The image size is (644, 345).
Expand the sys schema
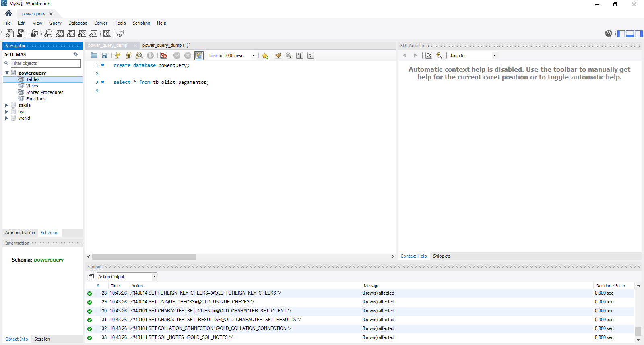pos(7,112)
